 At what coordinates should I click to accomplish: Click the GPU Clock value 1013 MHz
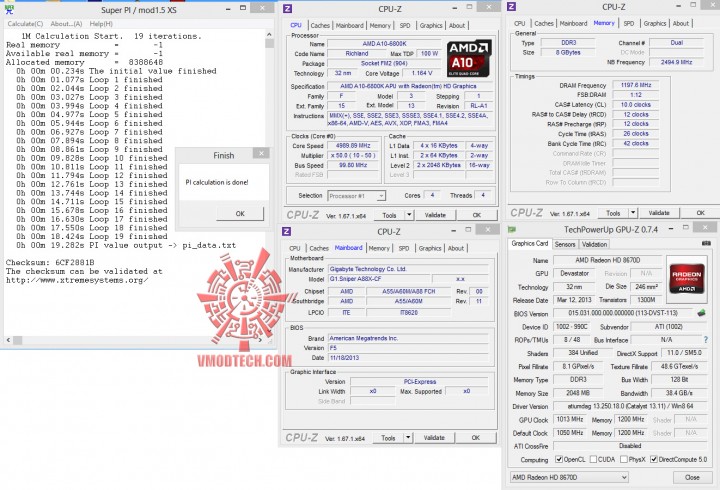[x=570, y=420]
